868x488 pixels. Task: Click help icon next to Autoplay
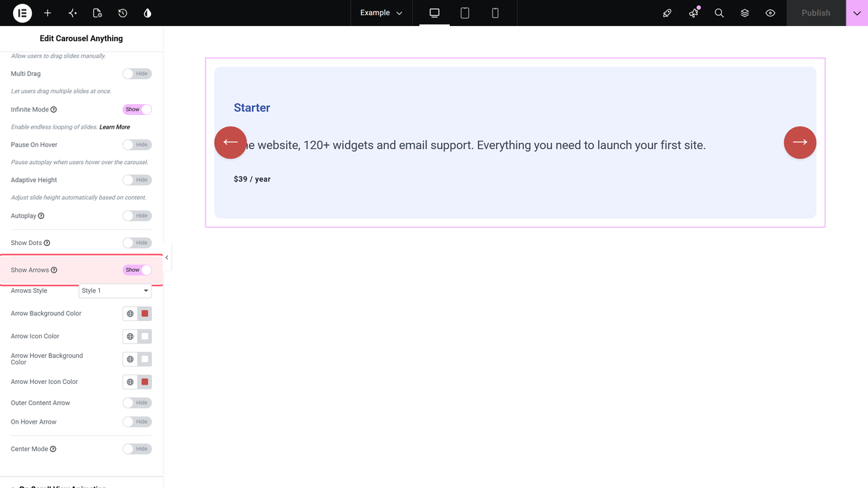click(41, 216)
